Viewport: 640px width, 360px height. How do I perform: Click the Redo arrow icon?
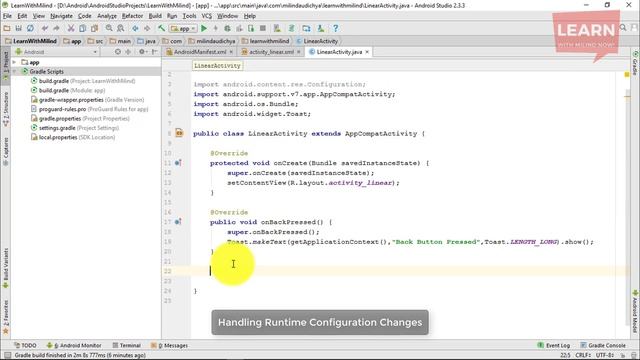coord(56,28)
